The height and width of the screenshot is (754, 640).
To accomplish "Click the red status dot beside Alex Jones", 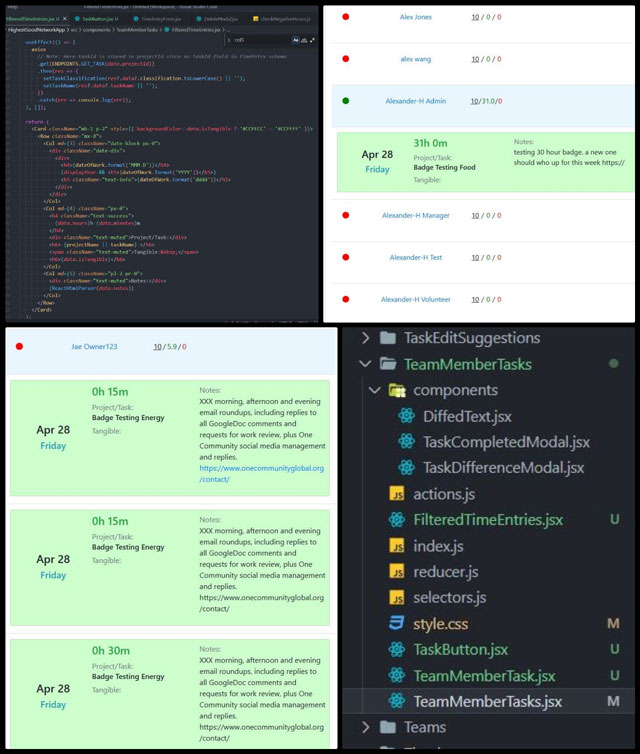I will (x=346, y=17).
